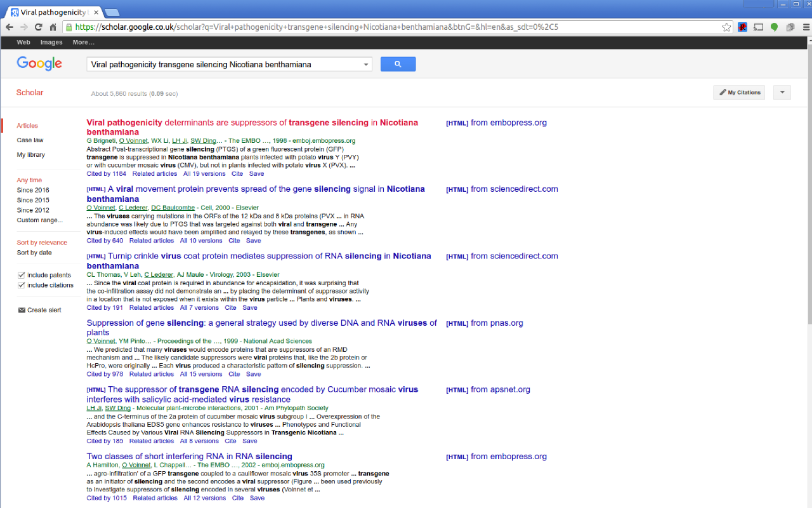Click the Google logo
Image resolution: width=812 pixels, height=508 pixels.
[x=39, y=63]
